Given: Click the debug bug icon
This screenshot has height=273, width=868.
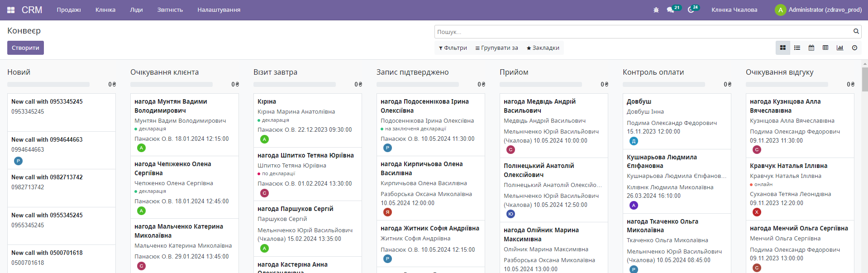Looking at the screenshot, I should (x=656, y=10).
